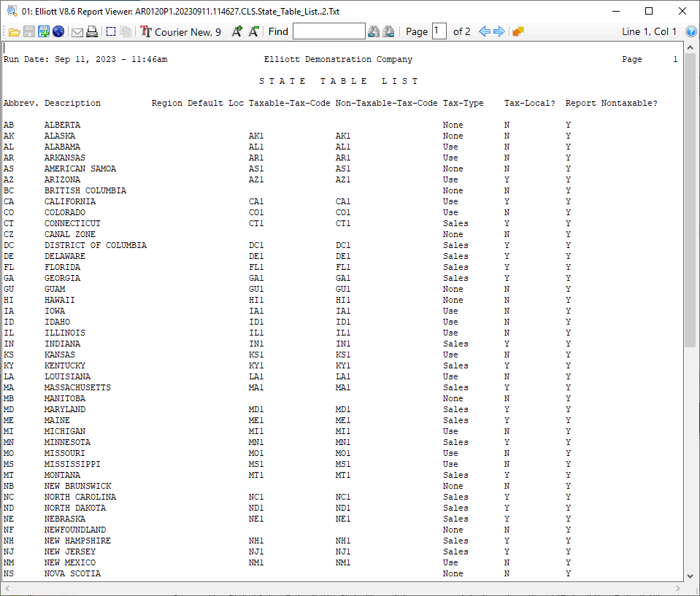700x596 pixels.
Task: Click the Page number input box
Action: (x=439, y=31)
